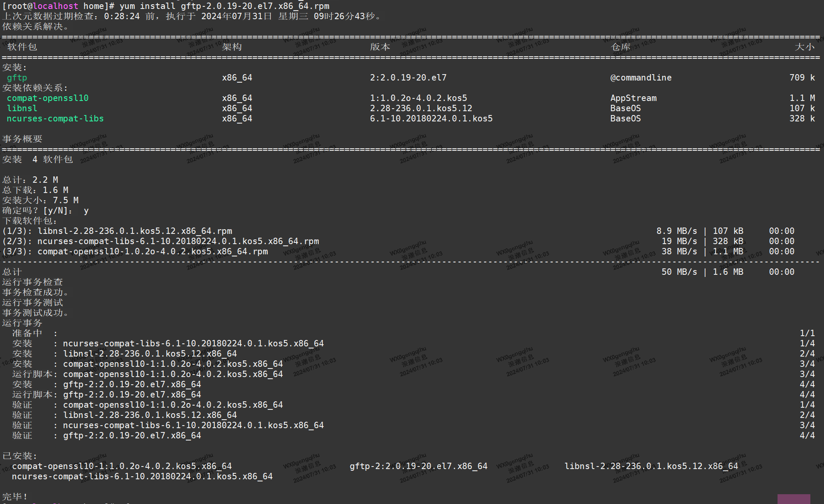Screen dimensions: 824x504
Task: Click the 大小 column header
Action: click(x=805, y=47)
